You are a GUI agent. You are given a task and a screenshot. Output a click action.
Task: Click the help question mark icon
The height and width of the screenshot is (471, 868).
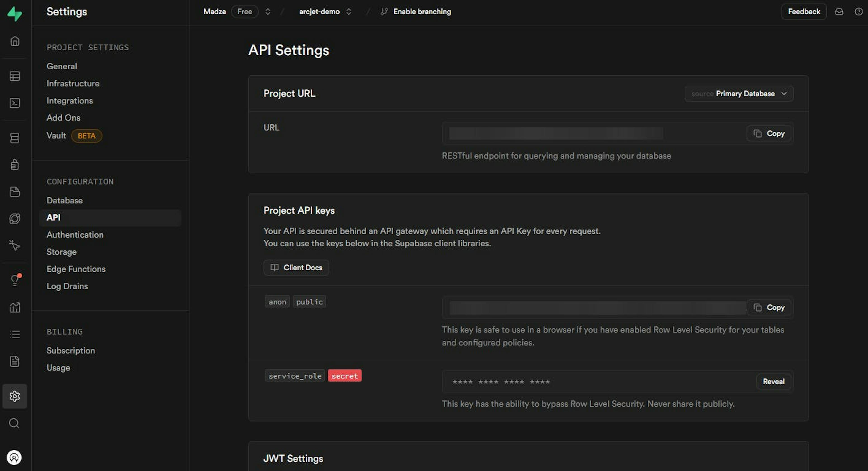tap(858, 12)
